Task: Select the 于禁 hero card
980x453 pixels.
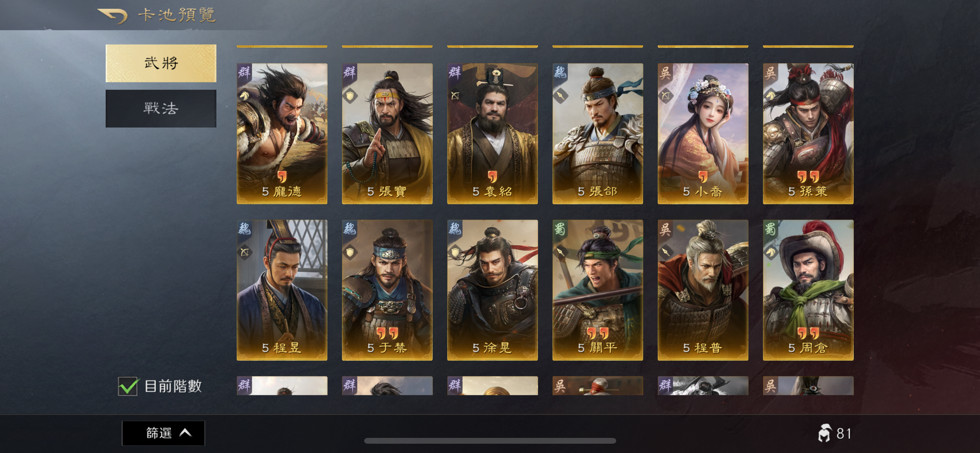Action: (x=387, y=290)
